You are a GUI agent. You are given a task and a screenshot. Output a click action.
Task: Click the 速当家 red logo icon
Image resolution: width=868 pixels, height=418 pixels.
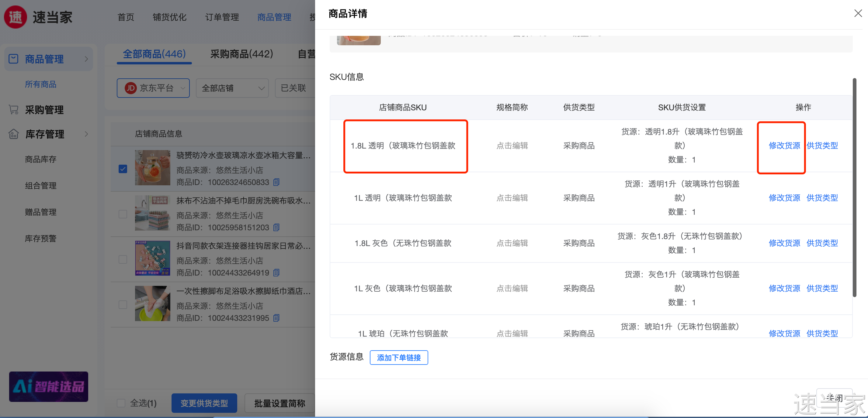coord(15,17)
